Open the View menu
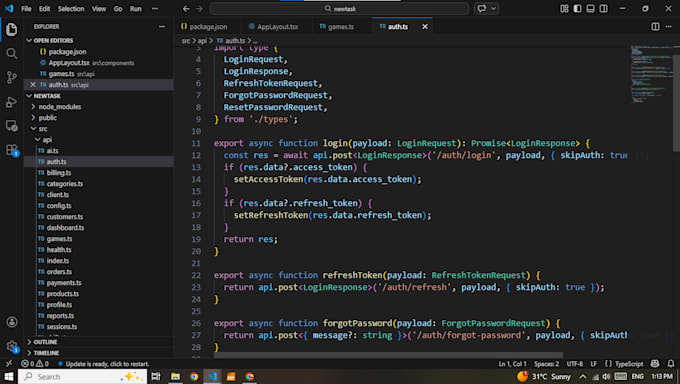This screenshot has height=384, width=680. [x=99, y=9]
